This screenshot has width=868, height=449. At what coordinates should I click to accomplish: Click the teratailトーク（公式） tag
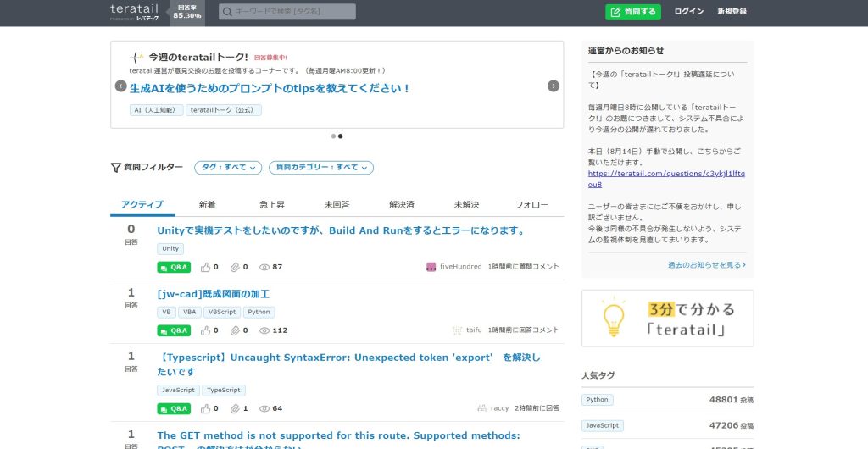click(x=224, y=110)
